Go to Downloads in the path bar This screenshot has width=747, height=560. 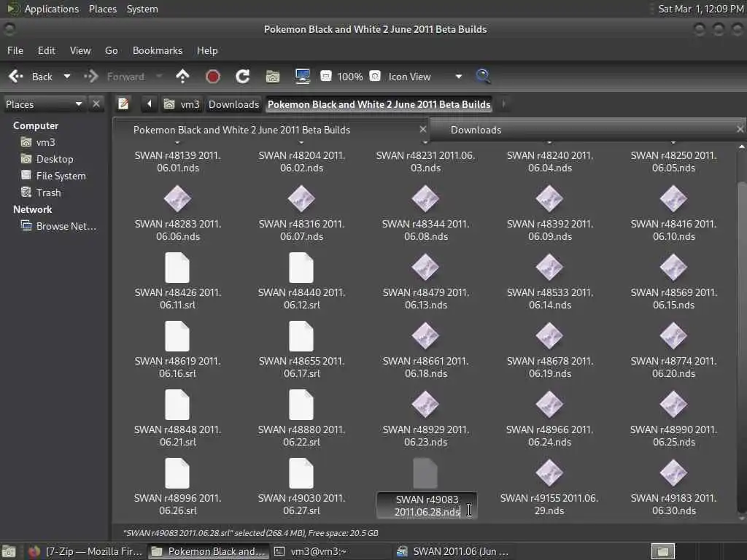pyautogui.click(x=233, y=104)
